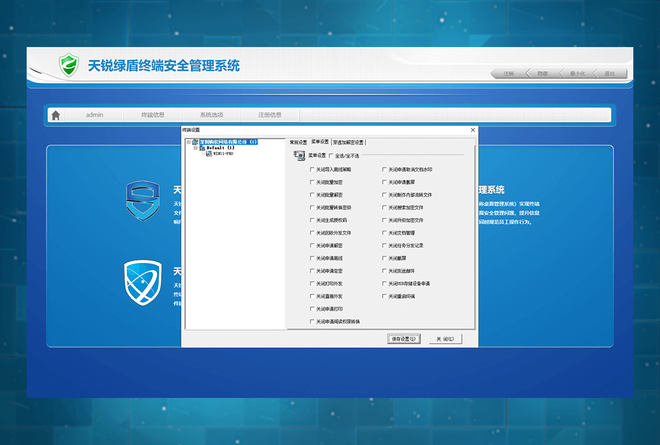The image size is (660, 445).
Task: Check the 关闭文档管理 option
Action: (385, 233)
